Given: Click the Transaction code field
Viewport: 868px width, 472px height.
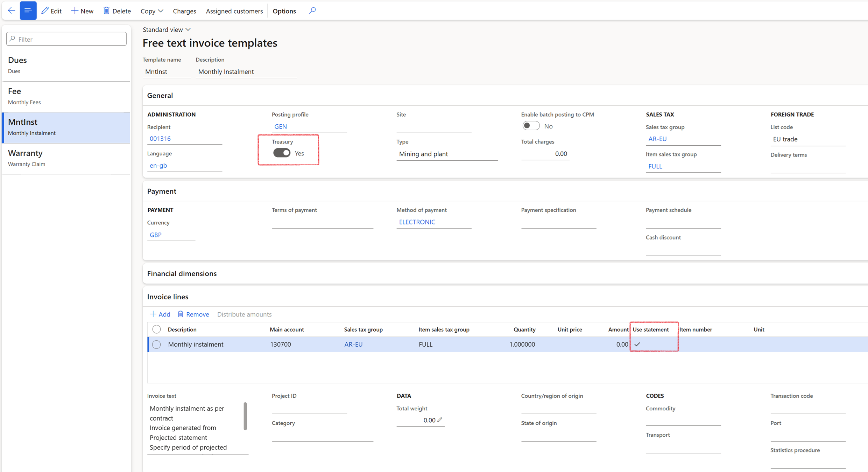Looking at the screenshot, I should click(808, 408).
